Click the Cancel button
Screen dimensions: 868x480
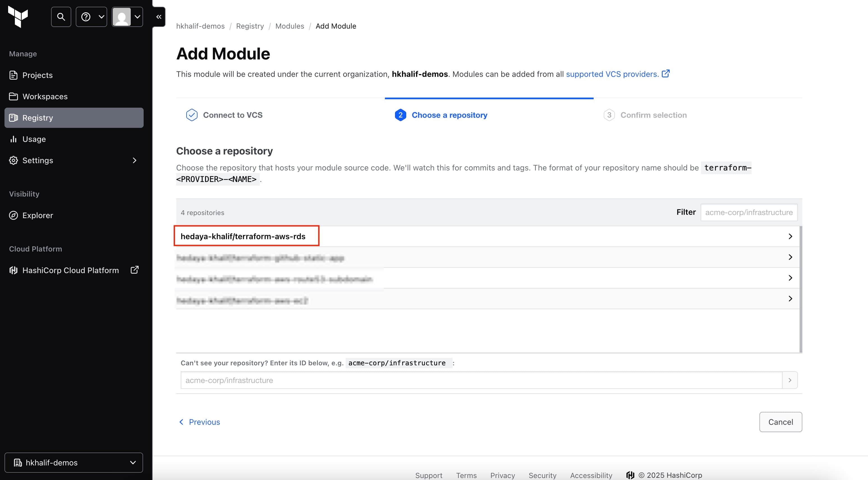[x=780, y=422]
